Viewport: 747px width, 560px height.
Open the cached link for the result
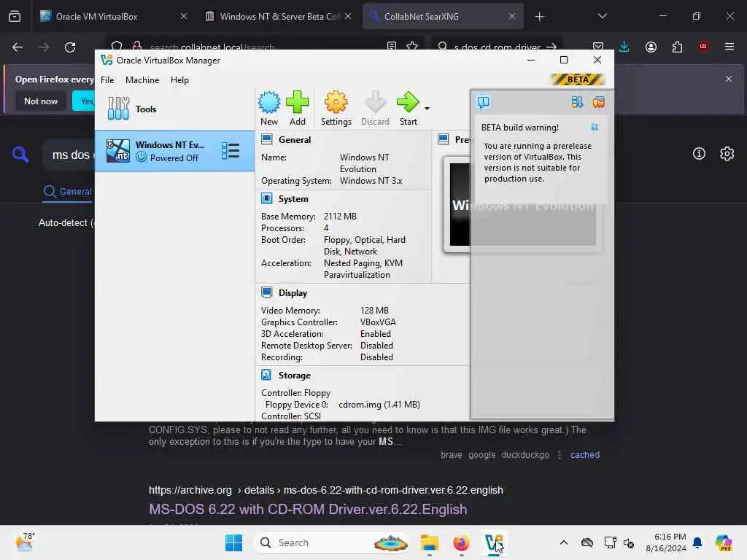point(585,455)
